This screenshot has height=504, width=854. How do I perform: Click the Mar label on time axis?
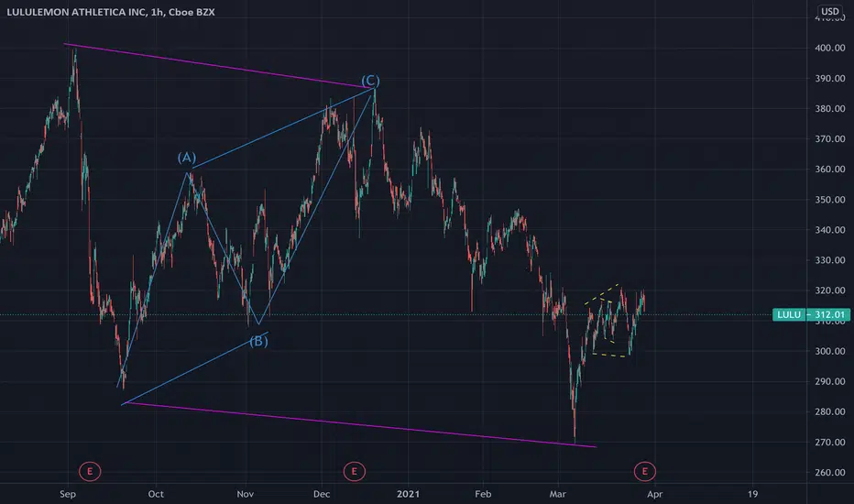[557, 494]
